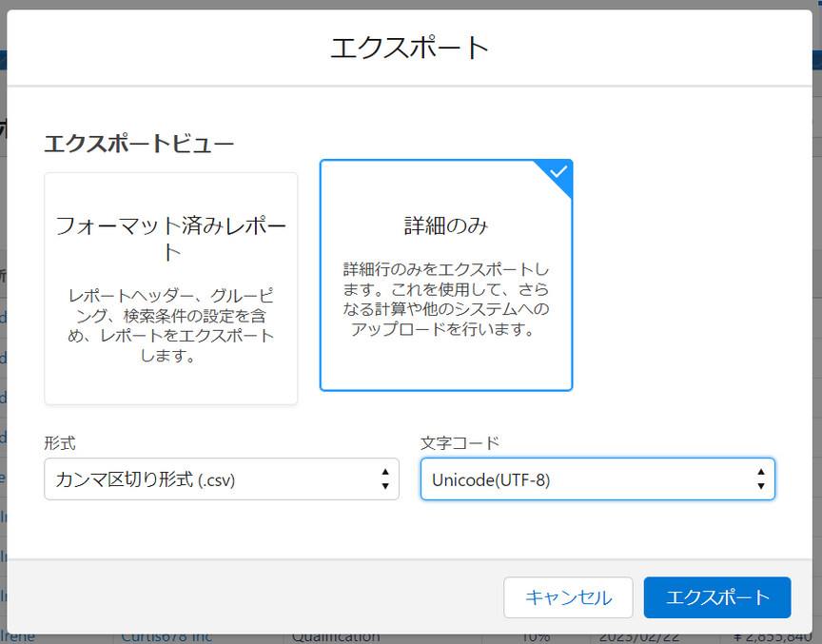This screenshot has height=644, width=822.
Task: Click the エクスポートビュー section heading
Action: coord(139,143)
